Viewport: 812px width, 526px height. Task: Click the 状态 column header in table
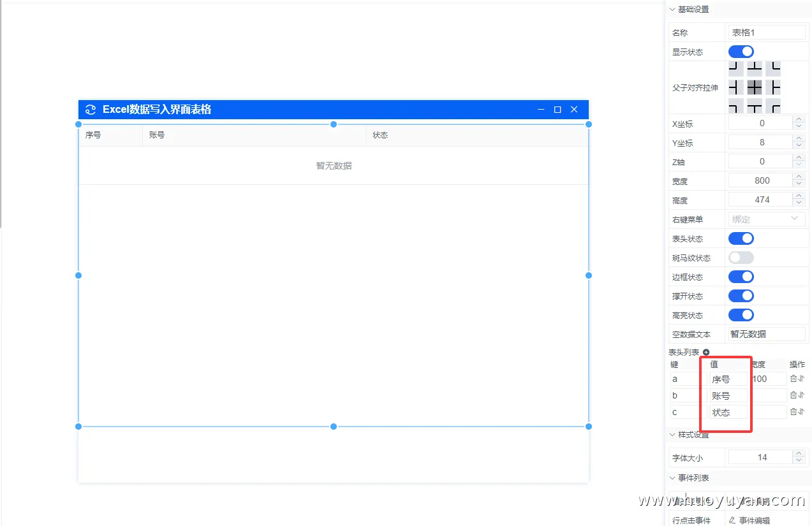477,135
